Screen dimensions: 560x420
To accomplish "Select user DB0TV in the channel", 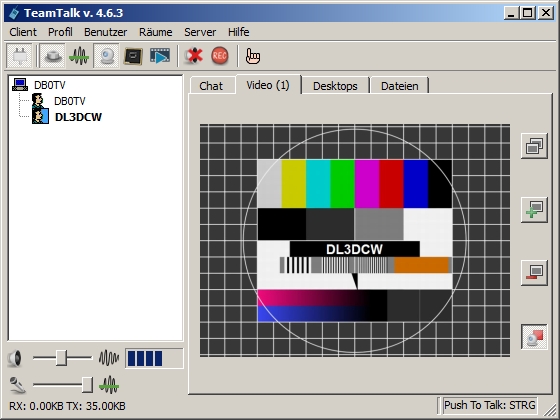I will (x=70, y=101).
